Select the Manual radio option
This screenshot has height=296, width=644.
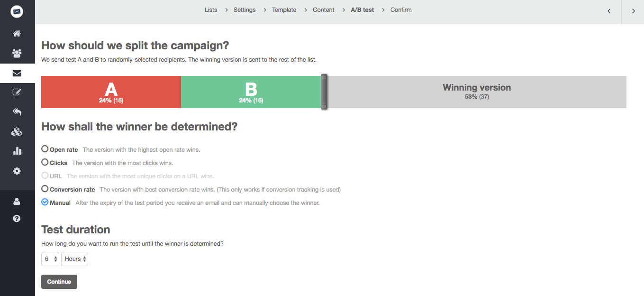[45, 202]
